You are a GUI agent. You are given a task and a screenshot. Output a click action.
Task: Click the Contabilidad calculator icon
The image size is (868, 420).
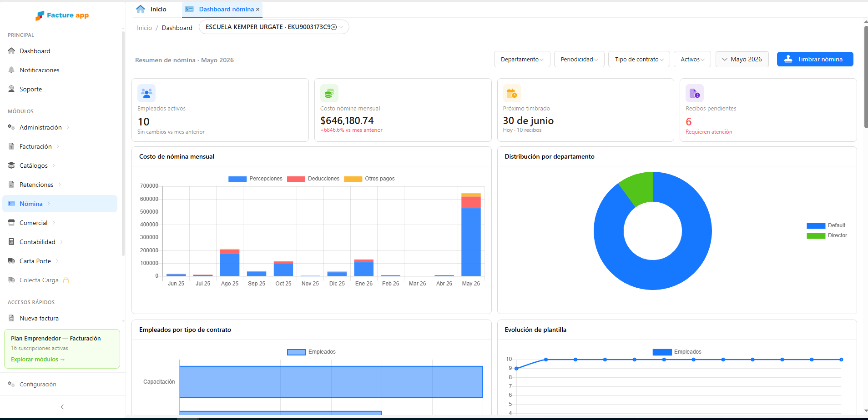(x=11, y=242)
